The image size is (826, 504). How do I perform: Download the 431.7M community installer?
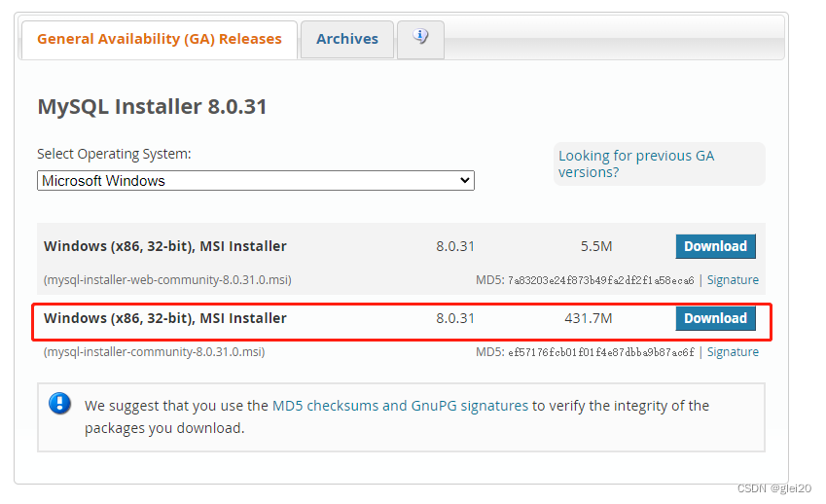pyautogui.click(x=715, y=318)
